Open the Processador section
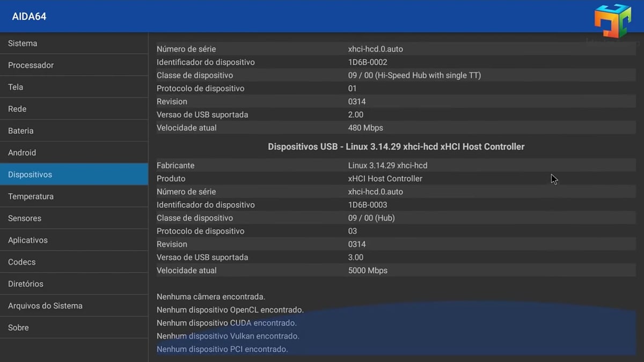 click(74, 65)
